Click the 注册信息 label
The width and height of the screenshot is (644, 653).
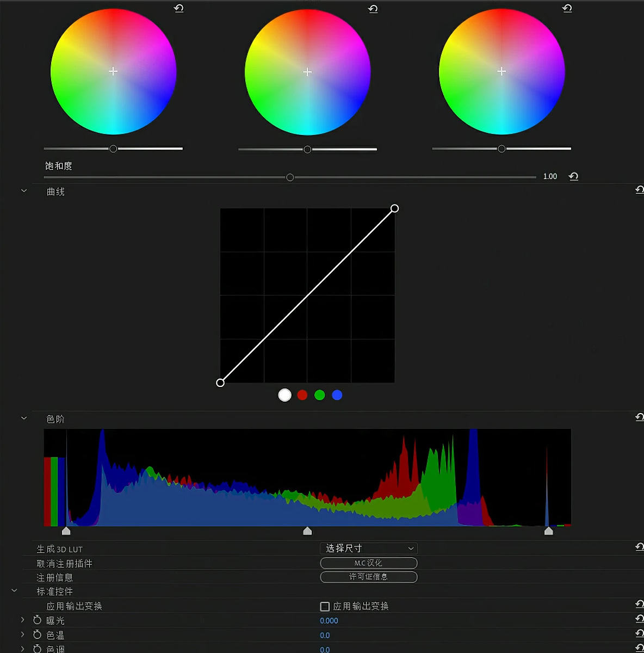(x=55, y=577)
